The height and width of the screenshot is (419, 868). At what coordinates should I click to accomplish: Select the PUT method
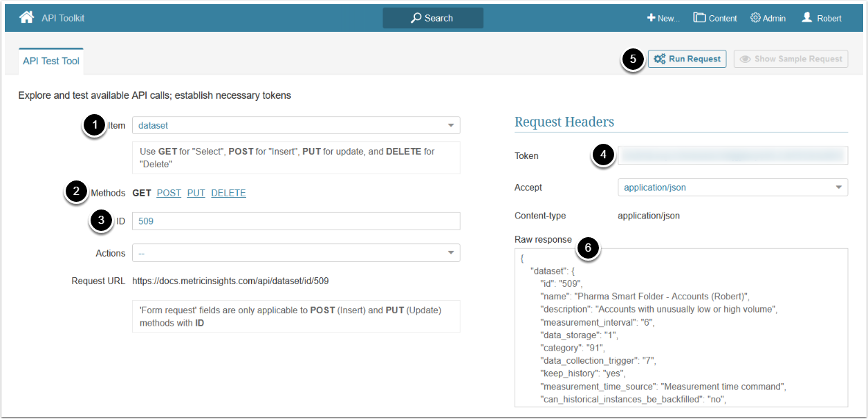point(196,193)
